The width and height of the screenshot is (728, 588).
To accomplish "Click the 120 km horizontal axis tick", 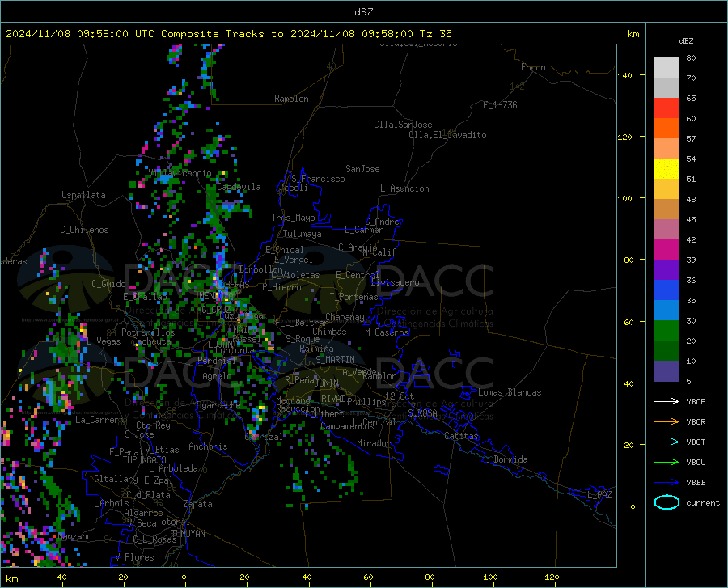I will (x=552, y=577).
